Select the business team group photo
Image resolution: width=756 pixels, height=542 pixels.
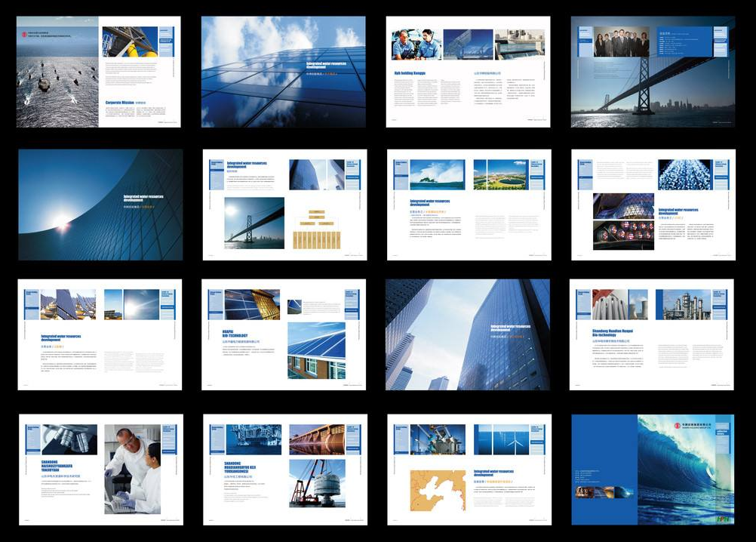click(x=621, y=42)
